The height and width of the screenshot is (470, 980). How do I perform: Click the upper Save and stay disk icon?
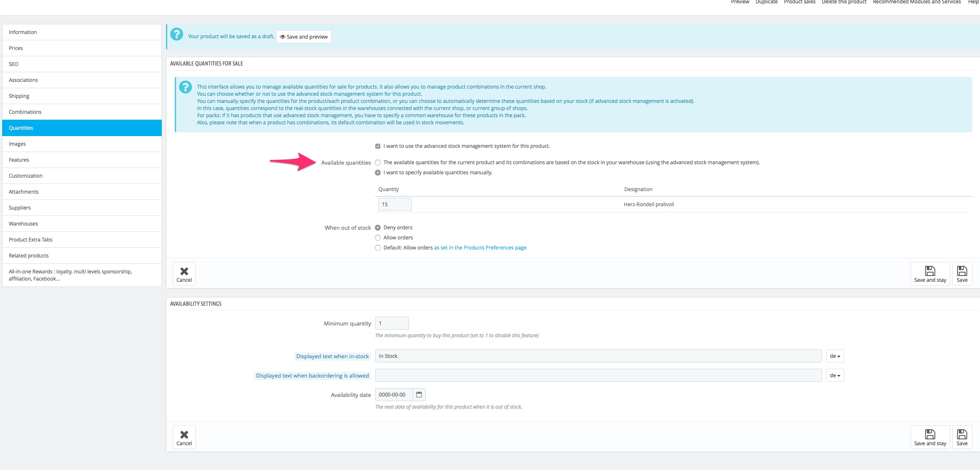tap(930, 271)
